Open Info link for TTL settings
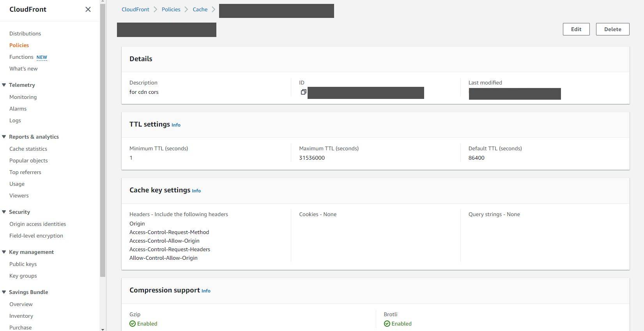Screen dimensions: 644x331 tap(176, 125)
